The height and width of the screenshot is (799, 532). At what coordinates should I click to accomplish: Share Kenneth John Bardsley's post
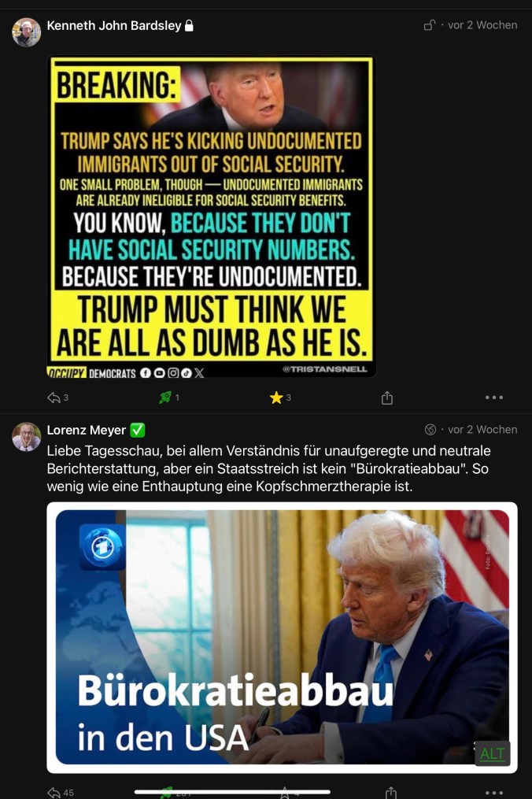tap(387, 398)
